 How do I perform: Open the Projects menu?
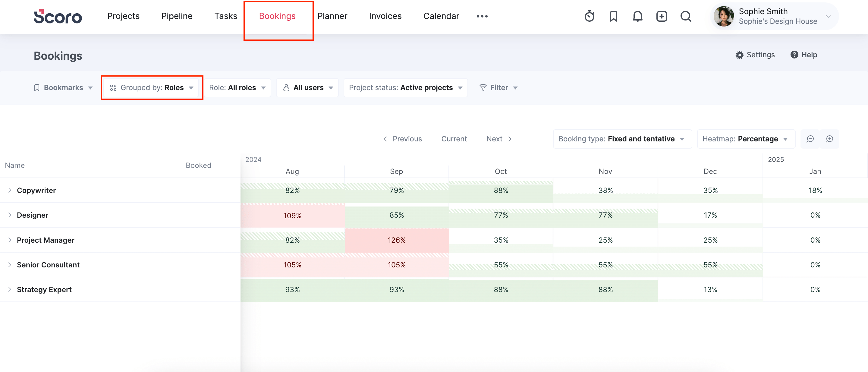(x=123, y=16)
